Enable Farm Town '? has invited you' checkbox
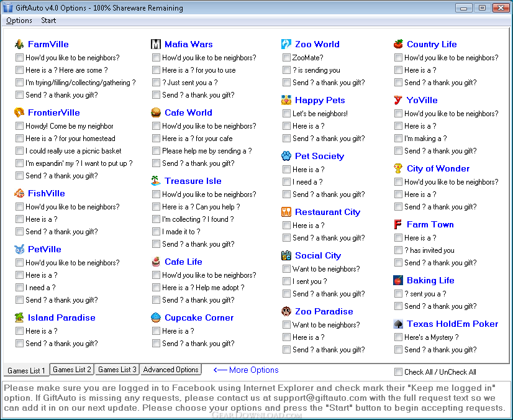The height and width of the screenshot is (420, 513). click(x=398, y=250)
